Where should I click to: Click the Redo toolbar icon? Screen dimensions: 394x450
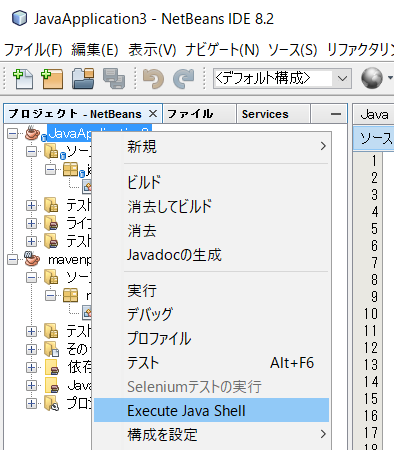tap(183, 79)
